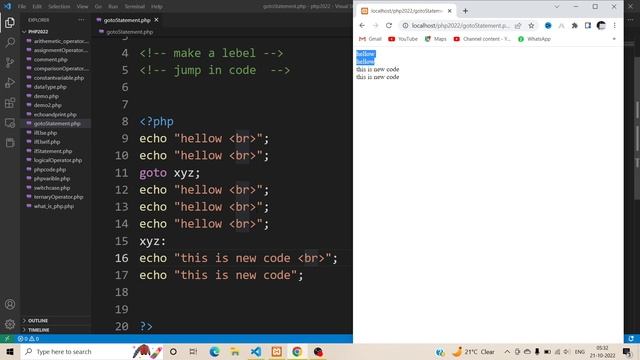Click the remote window status bar icon
The width and height of the screenshot is (640, 360).
7,339
